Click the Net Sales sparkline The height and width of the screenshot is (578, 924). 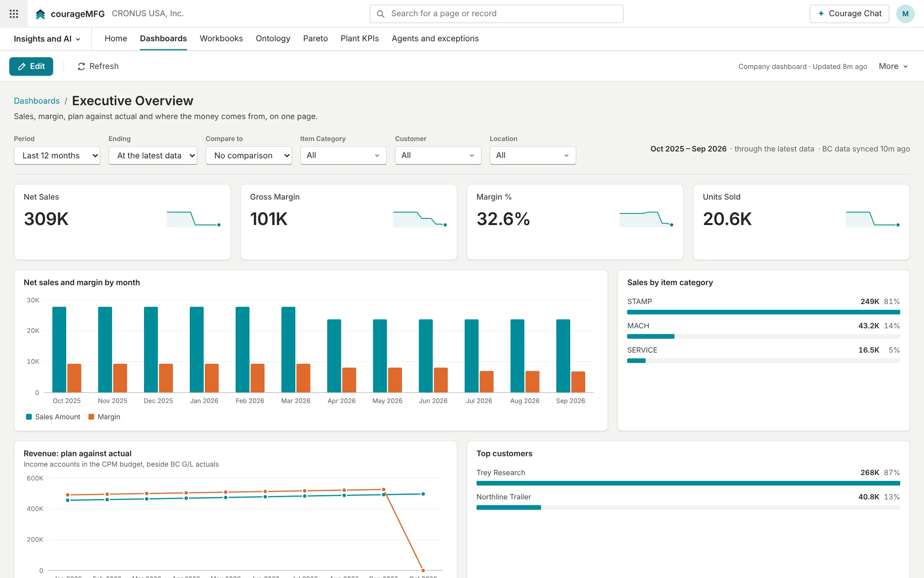click(x=194, y=218)
